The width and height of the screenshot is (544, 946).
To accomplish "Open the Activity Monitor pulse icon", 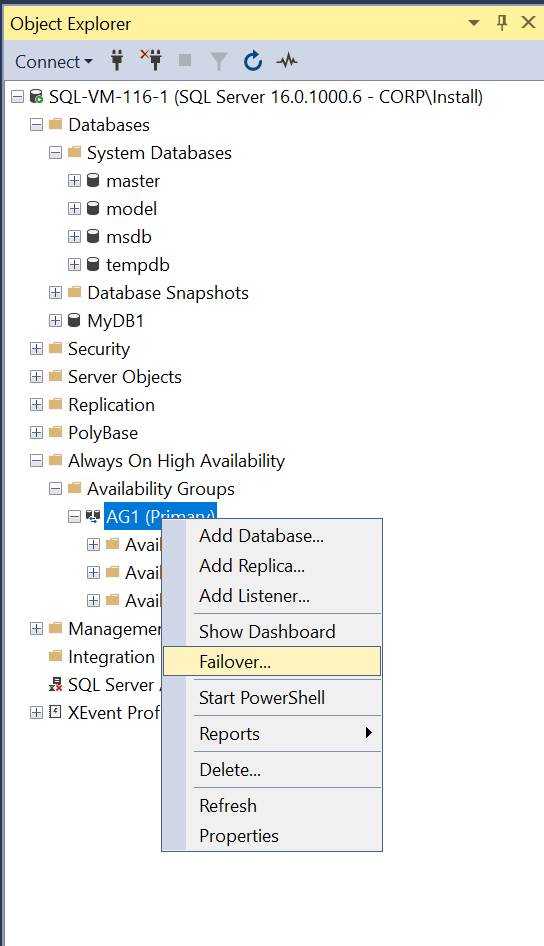I will [x=287, y=61].
